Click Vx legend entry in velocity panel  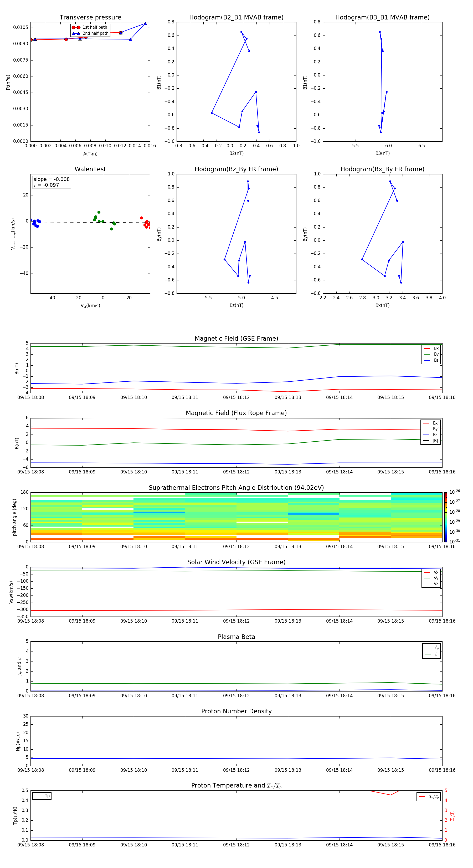431,573
